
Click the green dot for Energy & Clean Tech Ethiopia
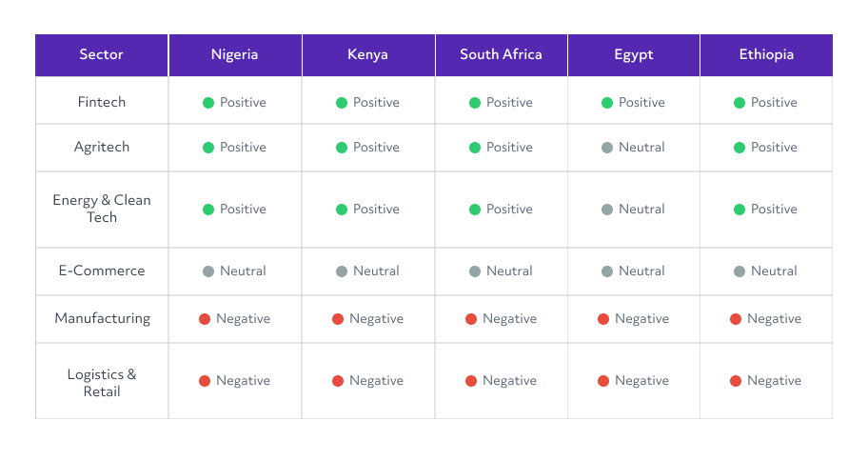tap(739, 210)
